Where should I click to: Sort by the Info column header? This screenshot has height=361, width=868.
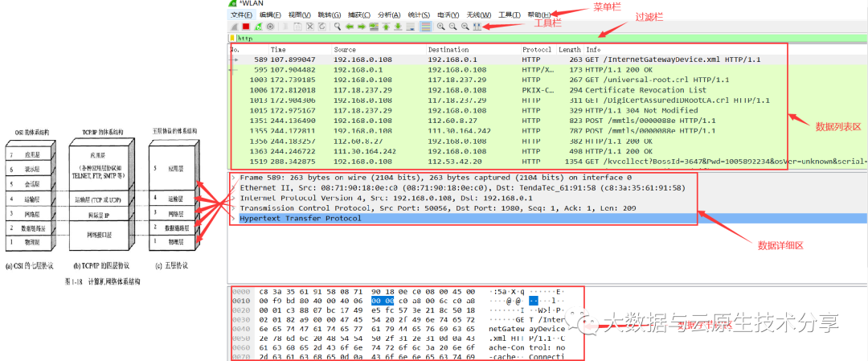[x=725, y=49]
